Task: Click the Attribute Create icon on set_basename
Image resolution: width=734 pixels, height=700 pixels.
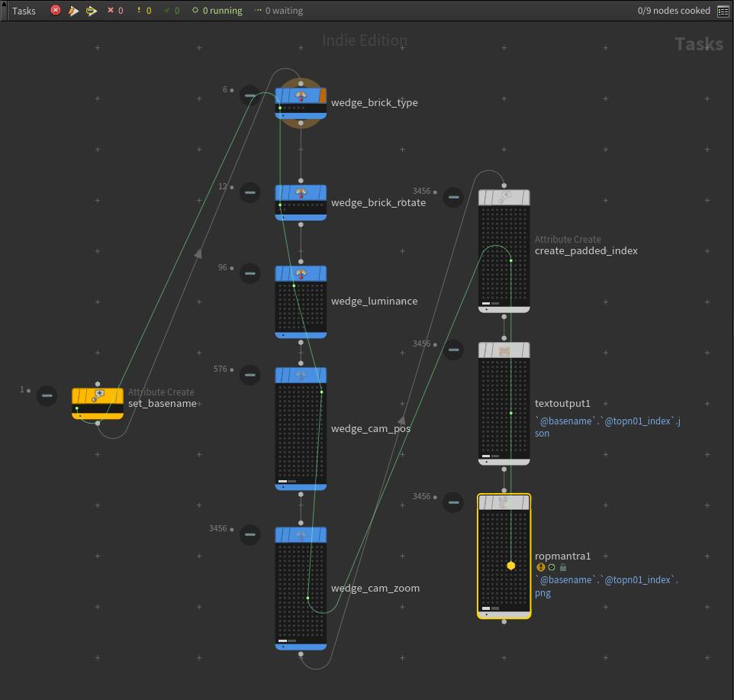Action: (97, 395)
